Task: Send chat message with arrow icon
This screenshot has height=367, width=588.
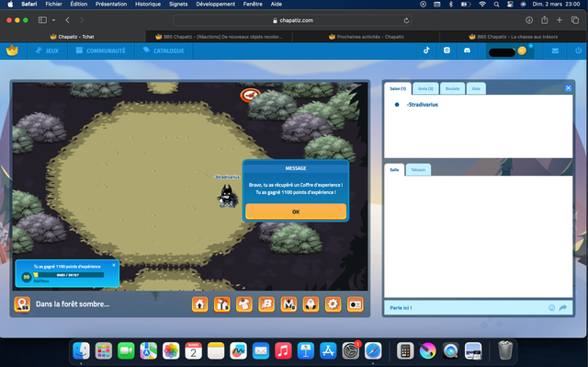Action: (x=563, y=308)
